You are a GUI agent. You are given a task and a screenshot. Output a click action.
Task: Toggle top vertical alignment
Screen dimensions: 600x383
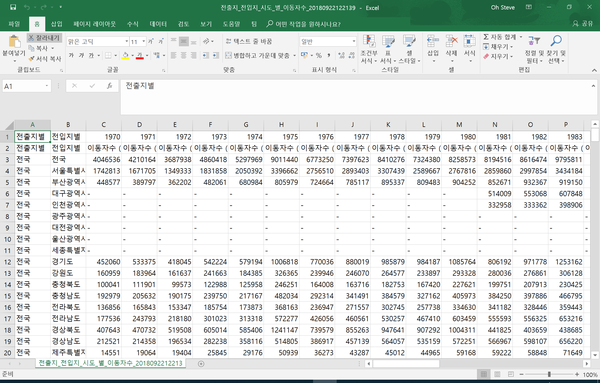point(173,41)
